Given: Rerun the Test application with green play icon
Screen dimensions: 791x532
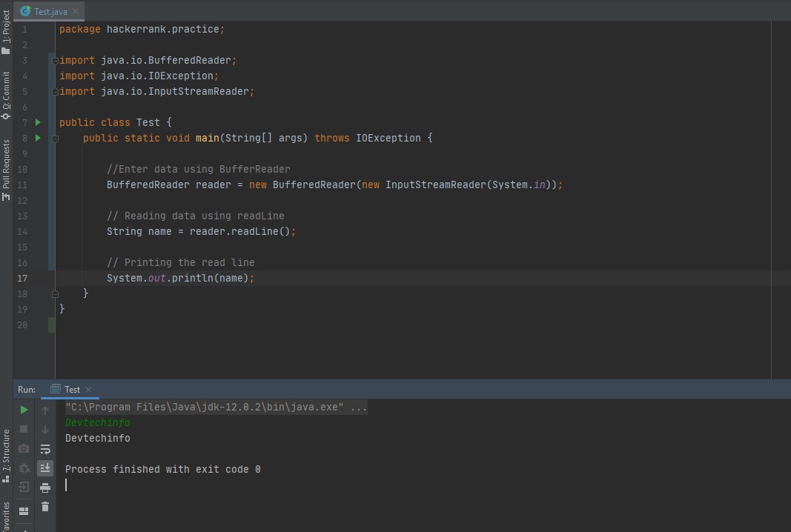Looking at the screenshot, I should pos(23,409).
